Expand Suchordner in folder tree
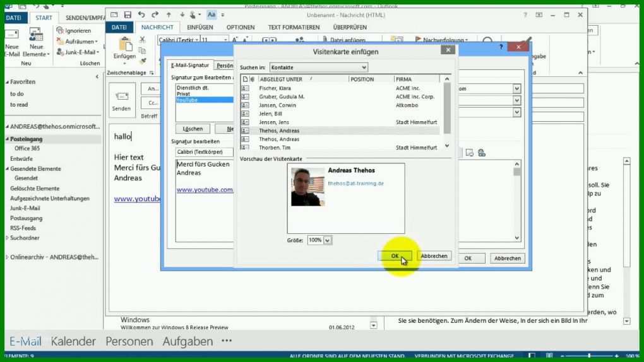The height and width of the screenshot is (362, 644). [7, 238]
